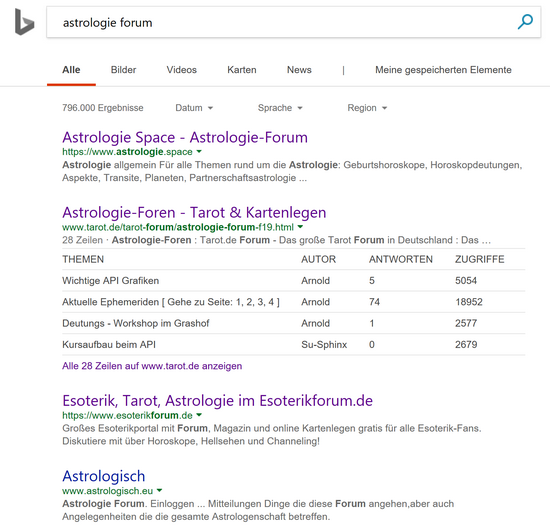550x528 pixels.
Task: Expand the Sprache filter dropdown
Action: (280, 108)
